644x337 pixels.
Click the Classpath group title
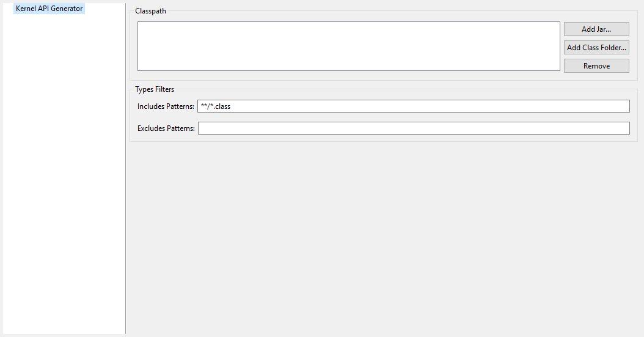pyautogui.click(x=150, y=11)
